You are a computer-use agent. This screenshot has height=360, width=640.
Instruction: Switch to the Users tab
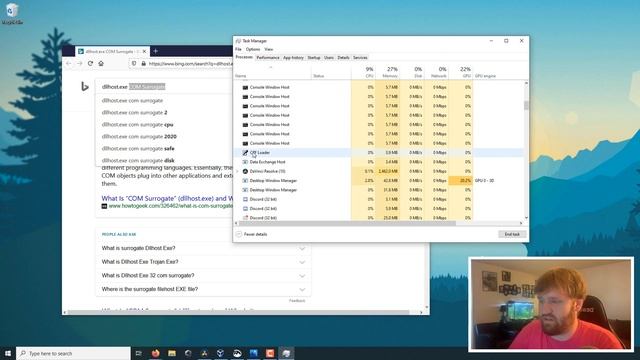point(329,58)
